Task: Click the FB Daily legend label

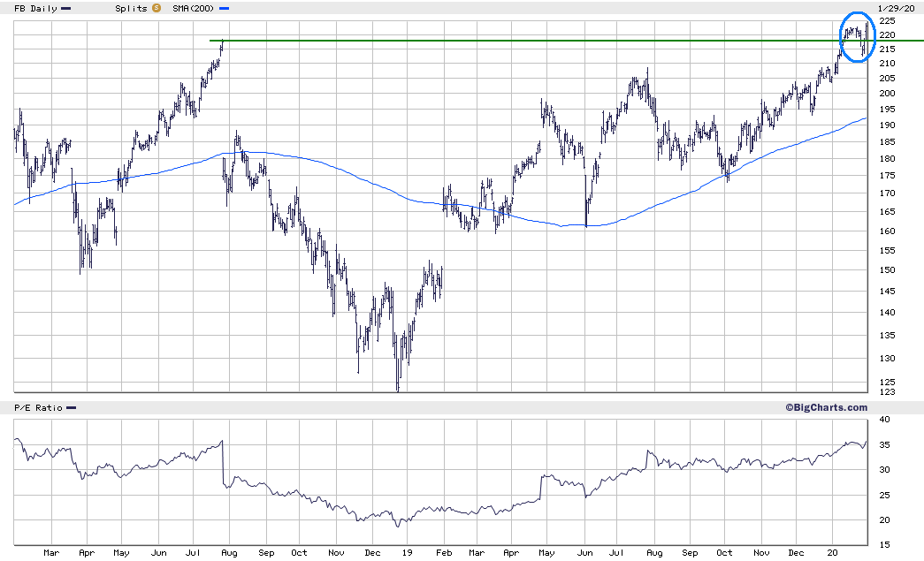Action: [x=36, y=8]
